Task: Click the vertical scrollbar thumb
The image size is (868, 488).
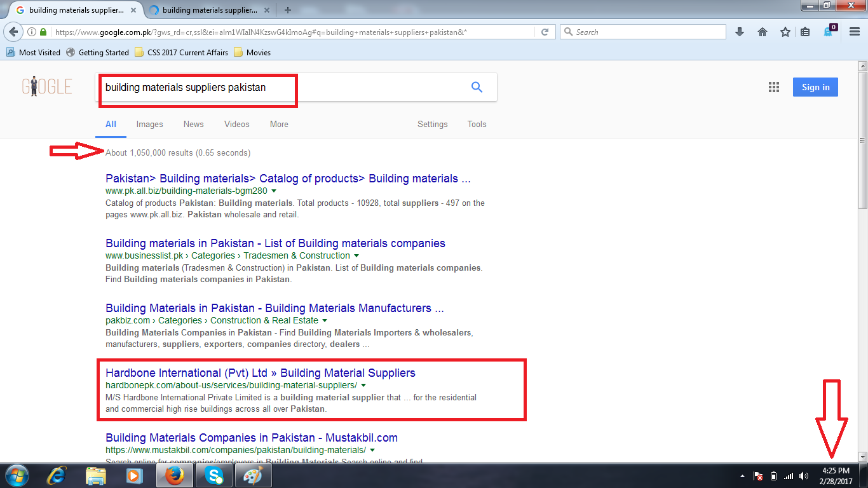Action: click(862, 140)
